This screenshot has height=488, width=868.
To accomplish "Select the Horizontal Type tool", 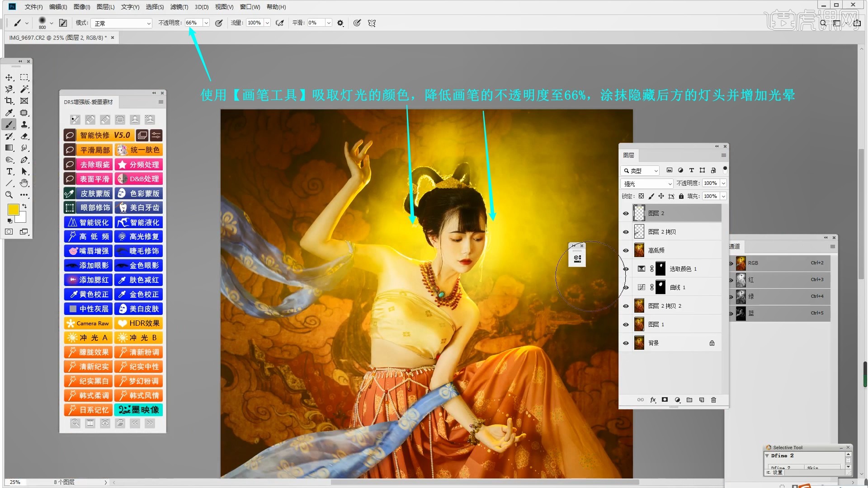I will click(x=9, y=172).
